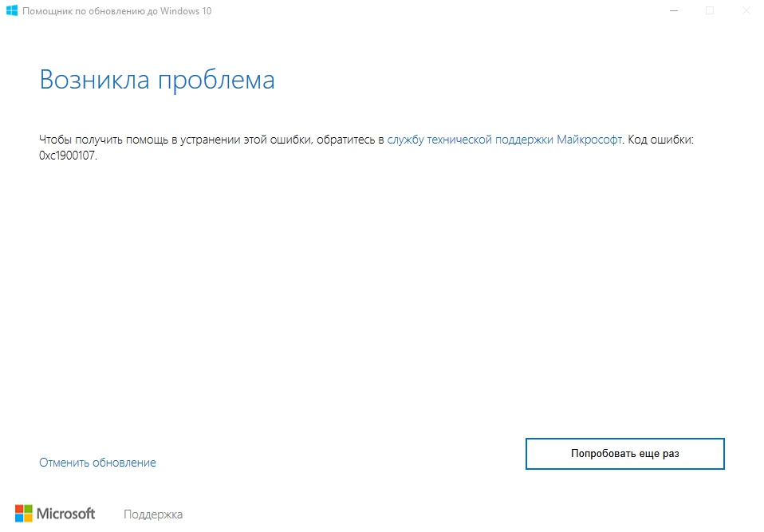The image size is (764, 532).
Task: Click the error code 0xc1900107 text
Action: pos(68,156)
